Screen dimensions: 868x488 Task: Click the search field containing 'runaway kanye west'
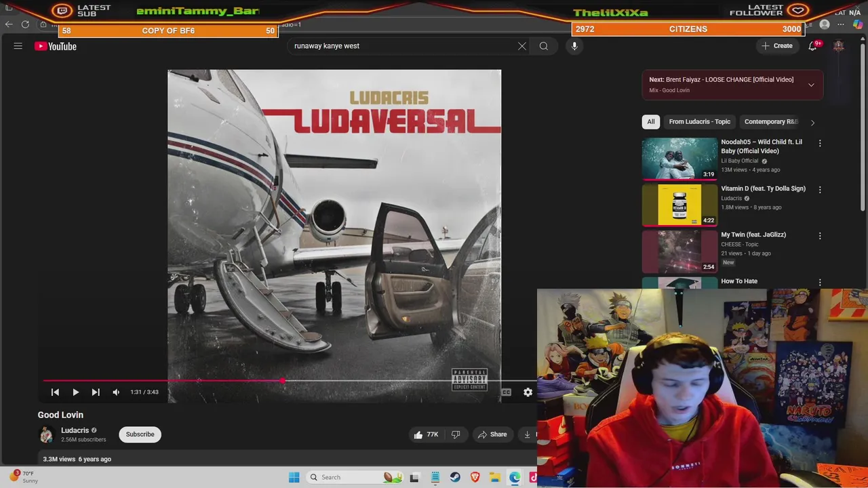[x=403, y=46]
